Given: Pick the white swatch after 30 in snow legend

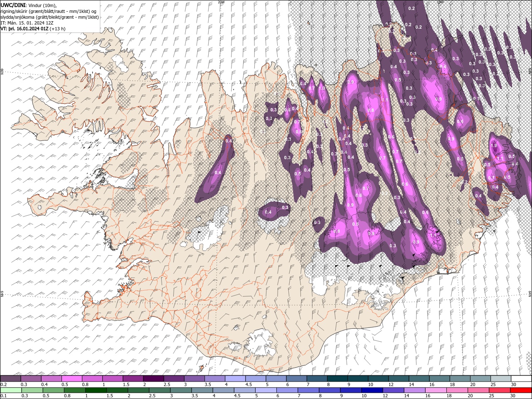Looking at the screenshot, I should pos(521,378).
